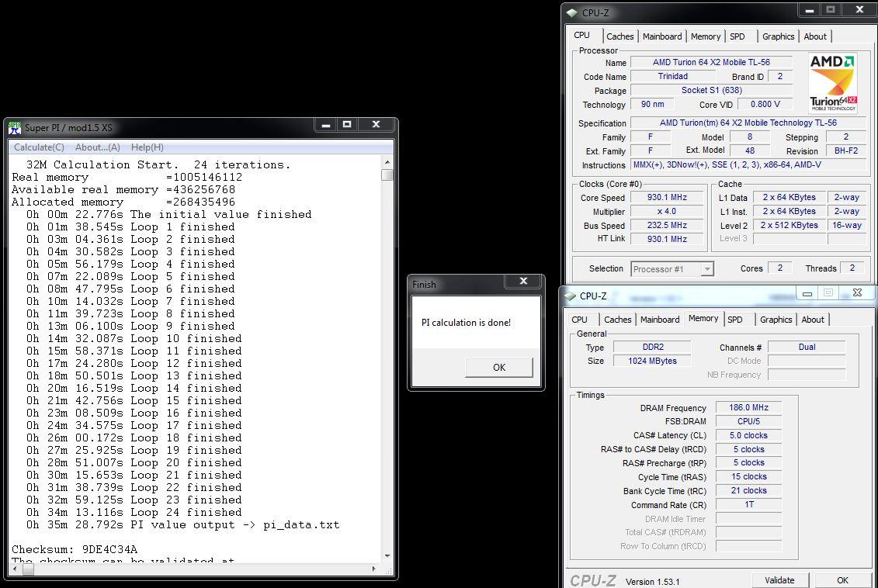
Task: Click the memory Size value 1024 MBytes
Action: point(652,361)
